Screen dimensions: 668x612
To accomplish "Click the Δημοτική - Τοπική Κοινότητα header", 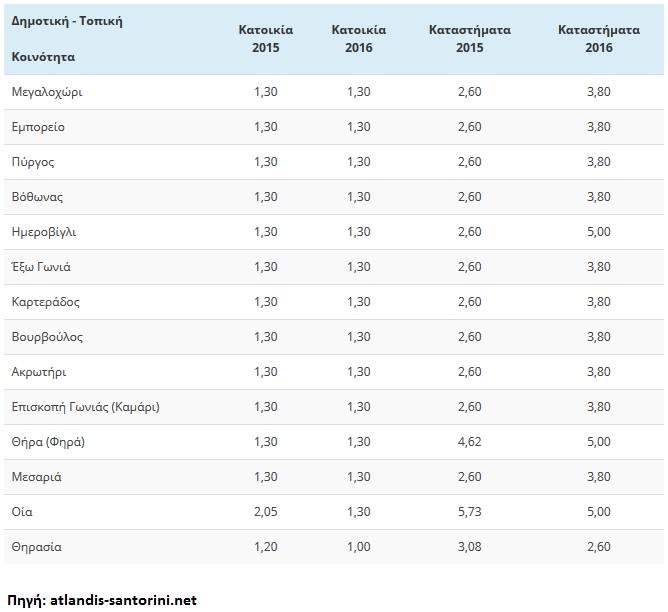I will [x=66, y=38].
